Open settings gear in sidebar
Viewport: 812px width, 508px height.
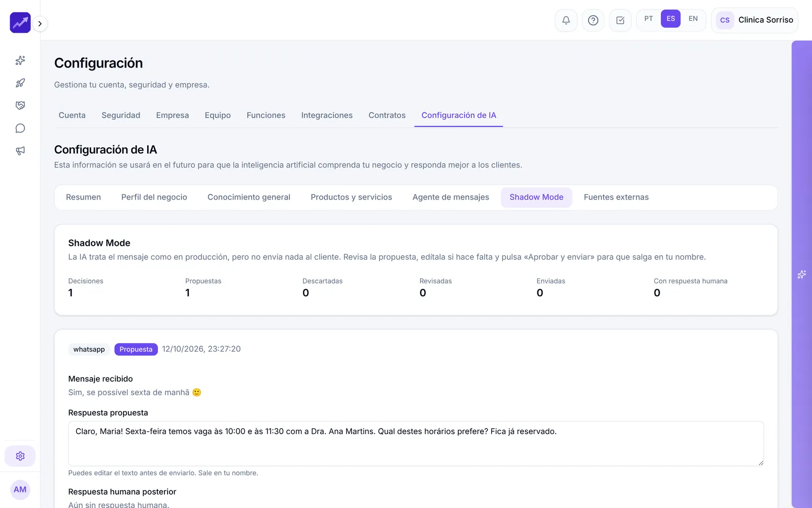pos(20,456)
